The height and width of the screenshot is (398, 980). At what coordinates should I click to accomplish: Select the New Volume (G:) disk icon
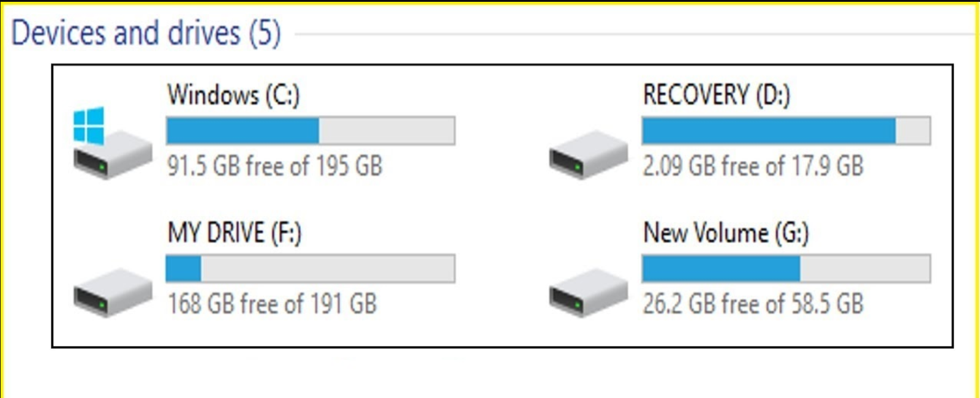pos(588,292)
